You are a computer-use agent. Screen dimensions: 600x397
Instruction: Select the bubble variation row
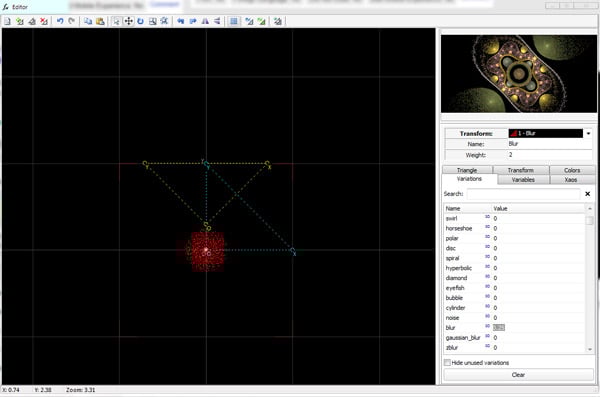tap(515, 298)
